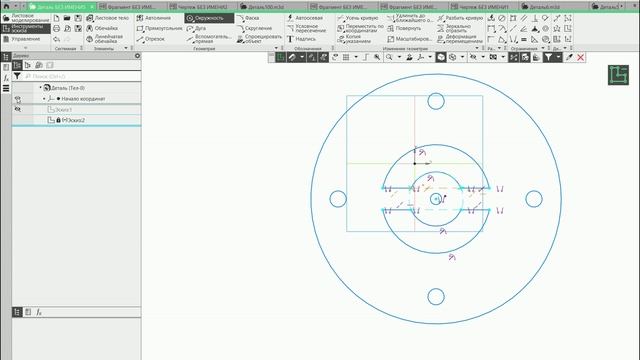Click the red X to exit sketch
640x360 pixels.
(580, 58)
